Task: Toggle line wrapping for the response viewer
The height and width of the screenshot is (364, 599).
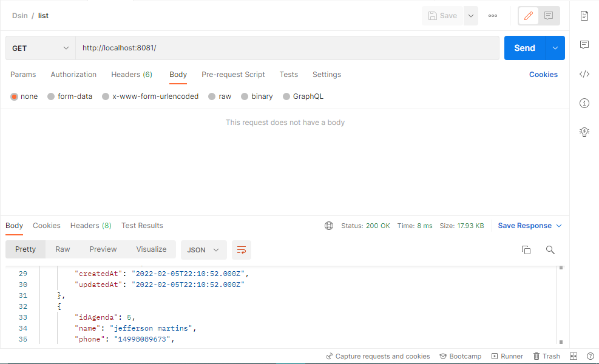Action: tap(242, 249)
